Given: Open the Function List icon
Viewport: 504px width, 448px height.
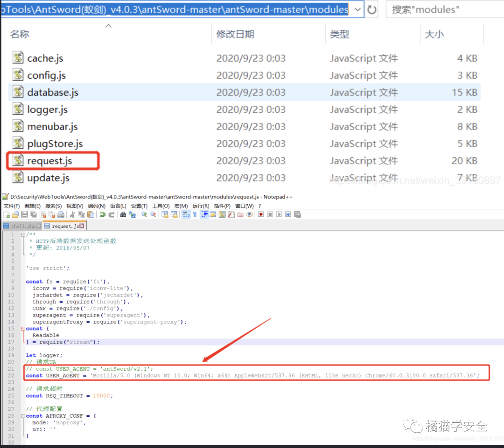Looking at the screenshot, I should [x=231, y=214].
